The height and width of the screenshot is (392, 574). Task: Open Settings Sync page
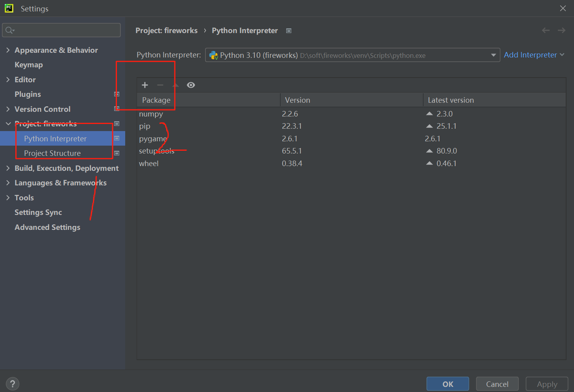[x=38, y=213]
